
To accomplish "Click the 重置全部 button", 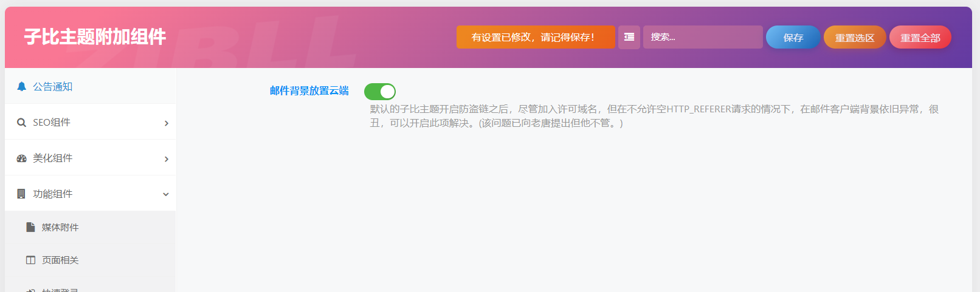I will 920,37.
